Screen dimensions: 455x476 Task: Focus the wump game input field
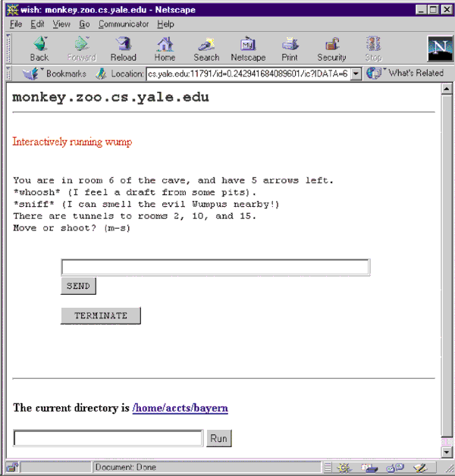[x=215, y=267]
